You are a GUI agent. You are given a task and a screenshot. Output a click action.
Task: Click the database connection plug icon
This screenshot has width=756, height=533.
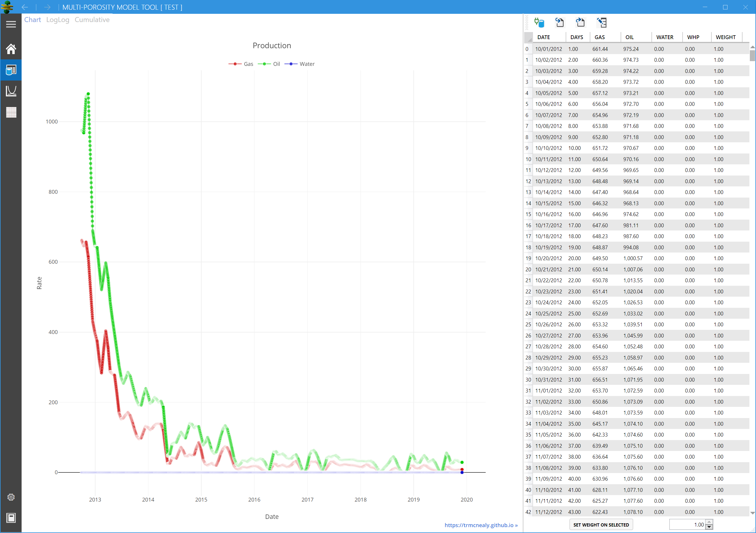[539, 22]
